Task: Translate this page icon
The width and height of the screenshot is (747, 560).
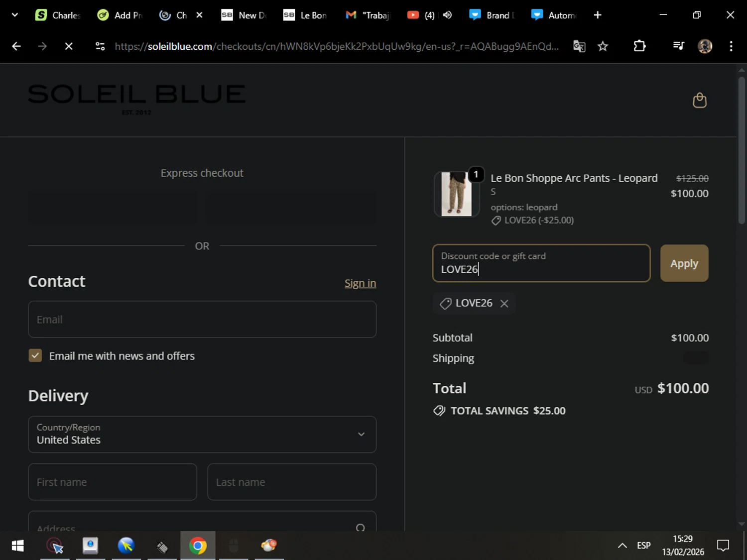Action: 579,46
